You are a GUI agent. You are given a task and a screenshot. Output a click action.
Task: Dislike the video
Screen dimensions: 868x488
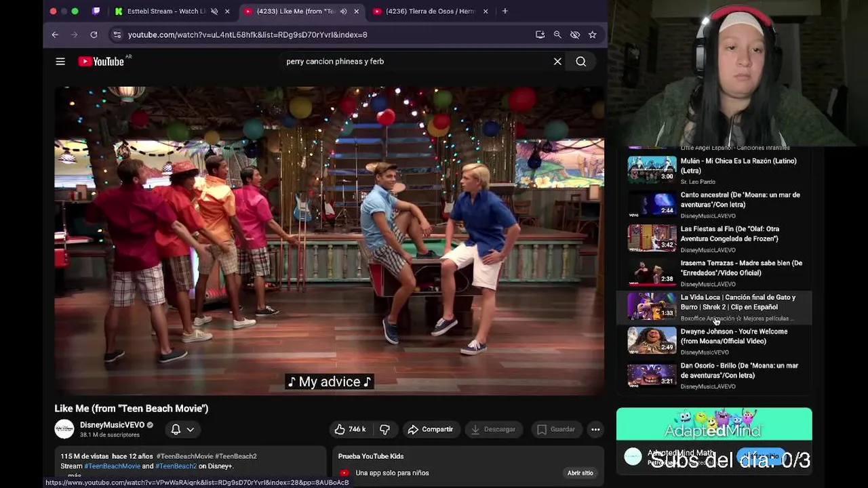coord(384,429)
